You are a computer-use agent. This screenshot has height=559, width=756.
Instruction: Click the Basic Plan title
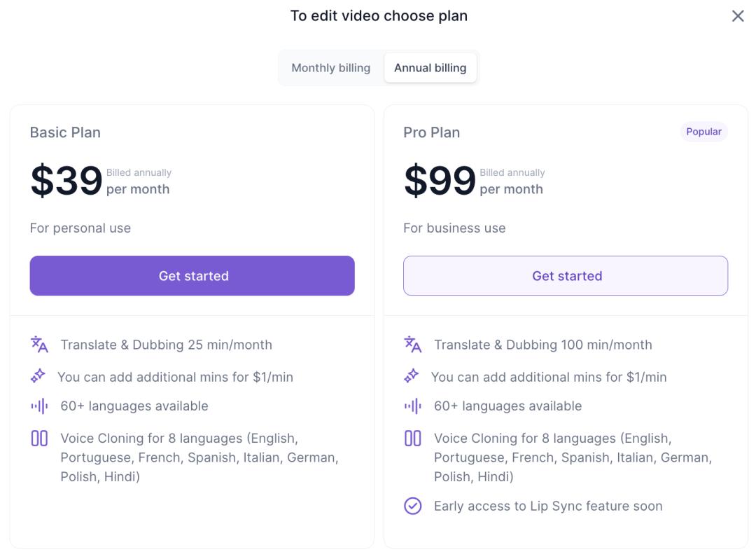coord(65,132)
